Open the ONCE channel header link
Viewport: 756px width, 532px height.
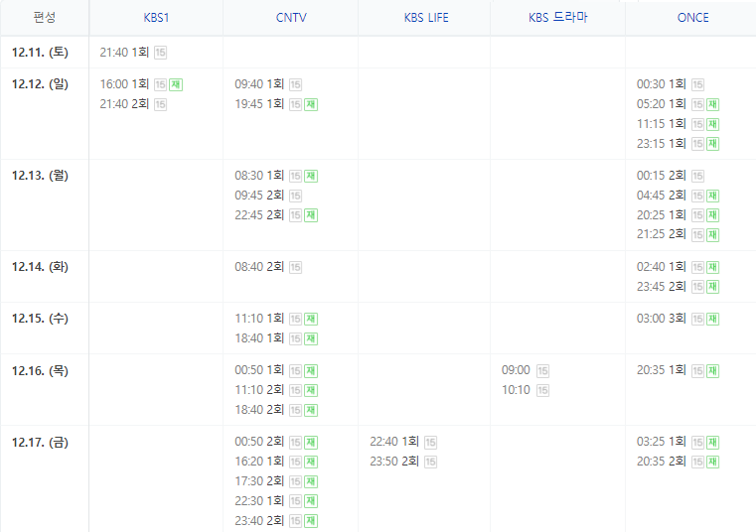click(x=692, y=18)
